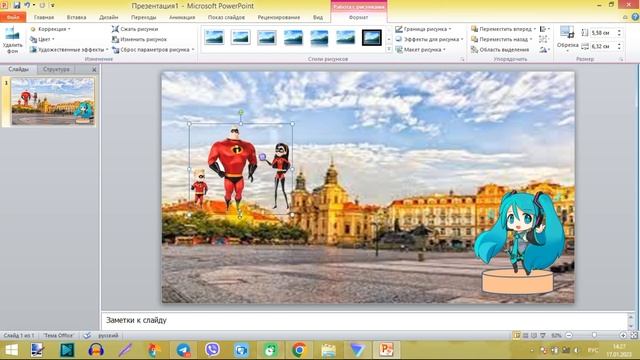Image resolution: width=640 pixels, height=360 pixels.
Task: Open Эффекты для рисунка dropdown
Action: [x=429, y=39]
